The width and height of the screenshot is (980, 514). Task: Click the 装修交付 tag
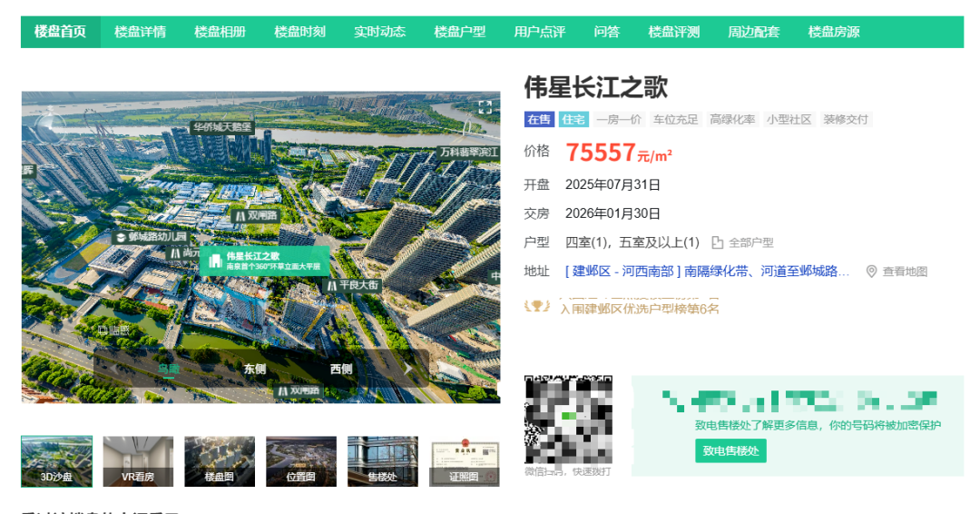tap(846, 120)
